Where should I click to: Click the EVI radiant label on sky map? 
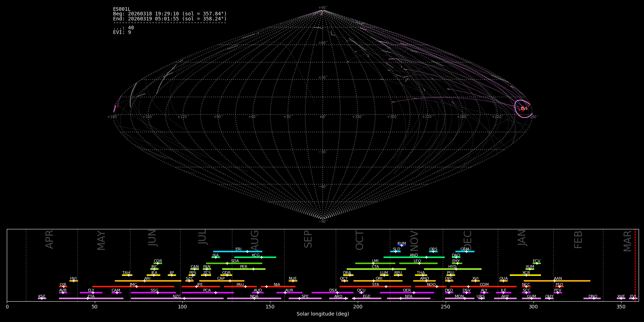click(524, 108)
